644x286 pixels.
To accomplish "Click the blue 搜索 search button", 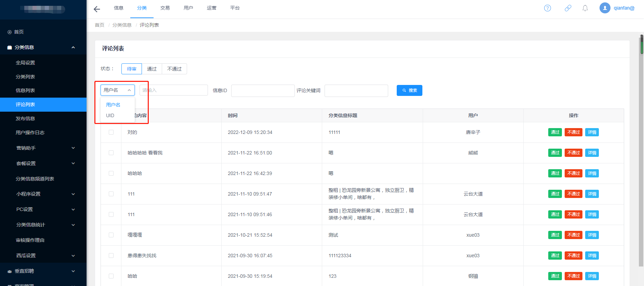I will pyautogui.click(x=409, y=90).
